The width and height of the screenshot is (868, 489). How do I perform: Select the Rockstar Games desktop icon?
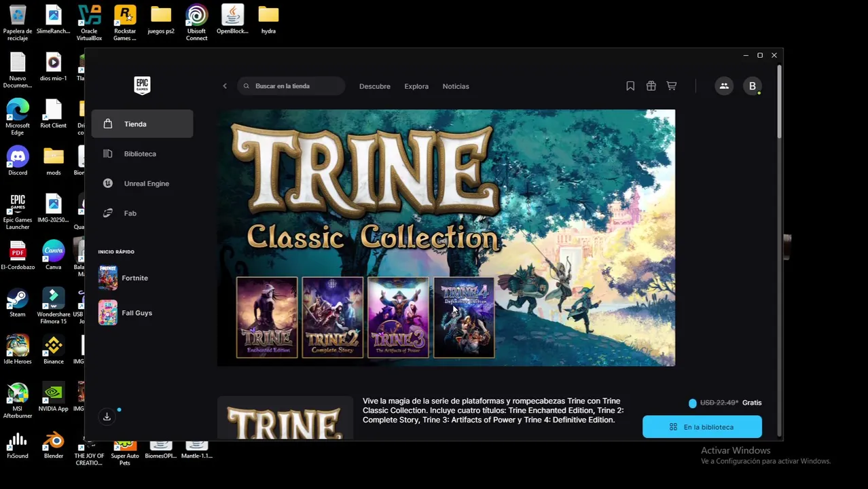(125, 22)
